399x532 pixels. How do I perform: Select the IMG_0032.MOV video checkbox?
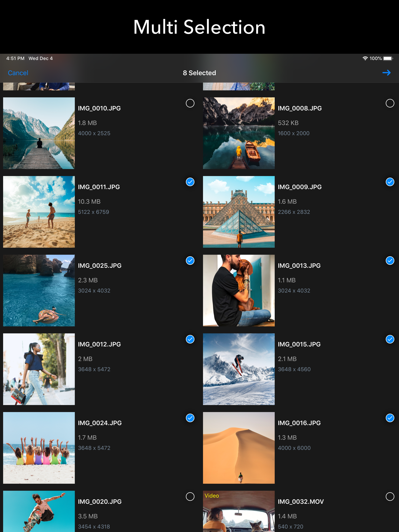[x=390, y=496]
